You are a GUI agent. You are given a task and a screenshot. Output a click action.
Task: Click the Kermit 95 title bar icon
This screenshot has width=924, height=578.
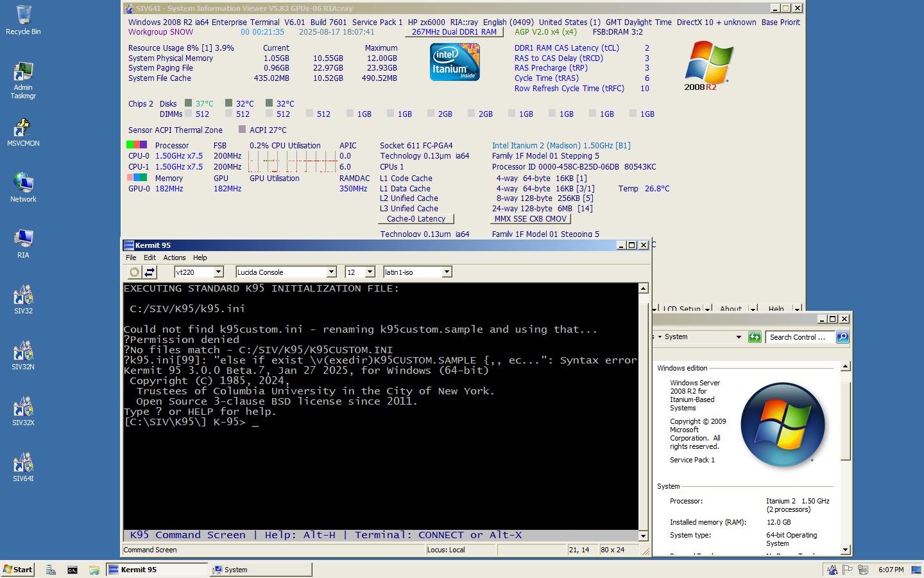click(x=129, y=245)
